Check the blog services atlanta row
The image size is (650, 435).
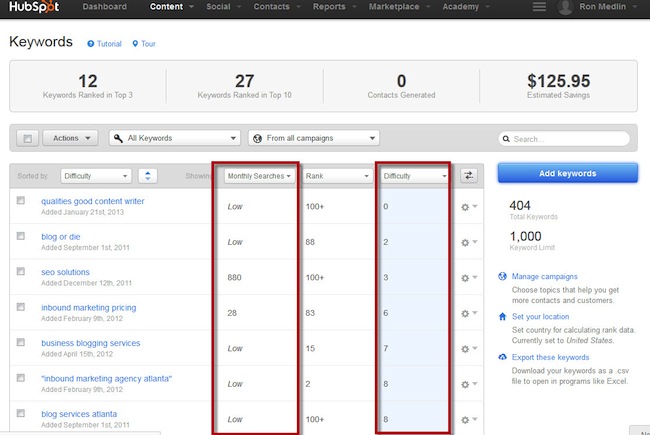click(x=21, y=413)
